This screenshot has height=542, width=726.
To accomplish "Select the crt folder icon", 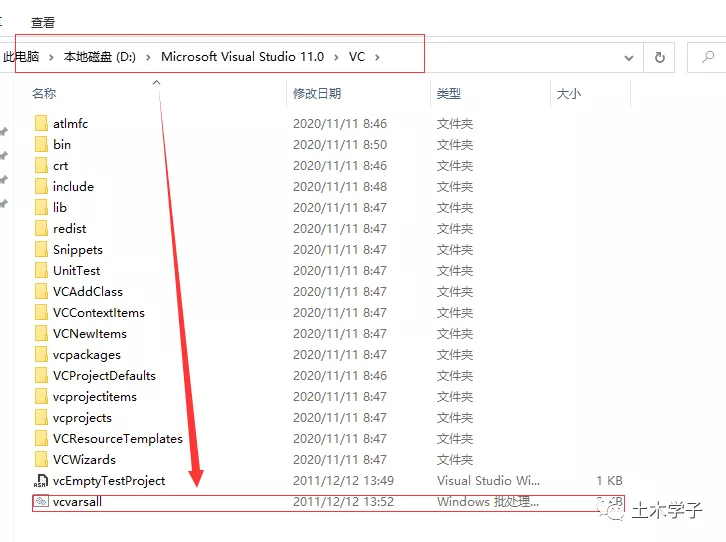I will click(41, 166).
